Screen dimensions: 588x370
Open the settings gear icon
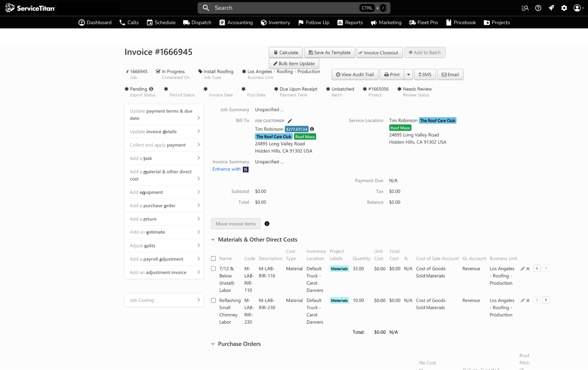pos(564,8)
